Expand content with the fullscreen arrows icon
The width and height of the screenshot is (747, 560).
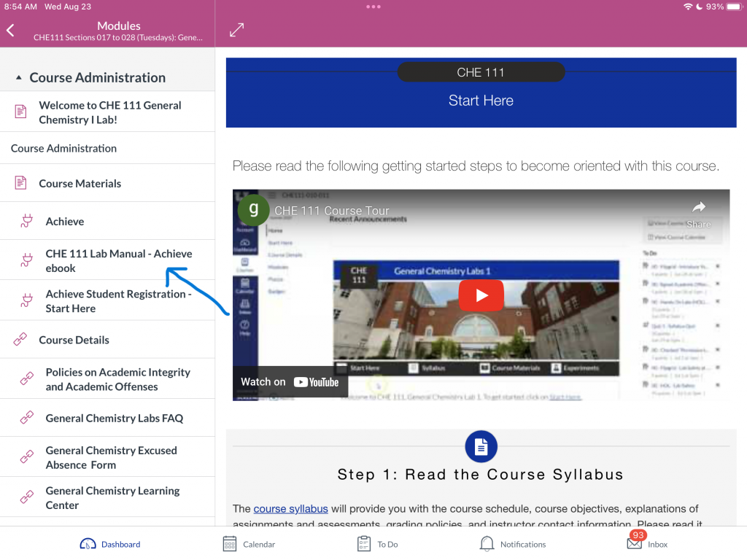coord(236,30)
